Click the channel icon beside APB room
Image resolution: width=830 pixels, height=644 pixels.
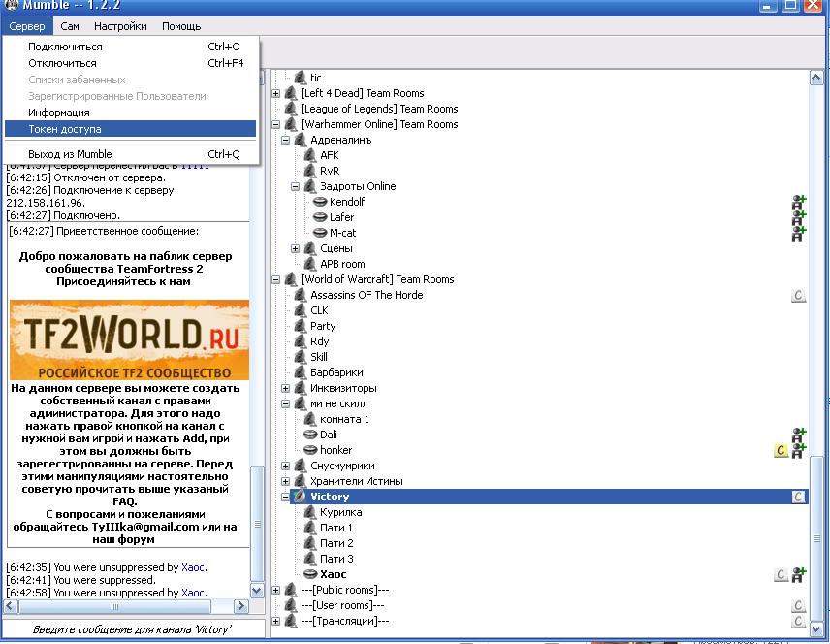310,264
